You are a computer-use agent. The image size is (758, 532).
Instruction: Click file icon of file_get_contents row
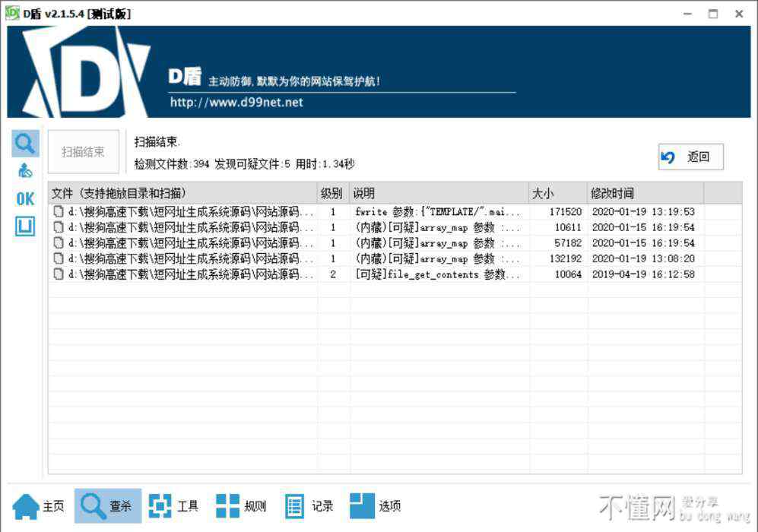59,274
